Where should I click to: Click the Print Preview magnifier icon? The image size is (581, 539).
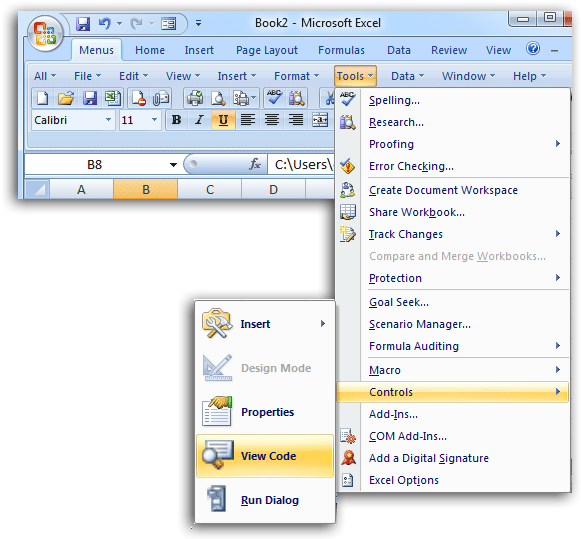(218, 98)
